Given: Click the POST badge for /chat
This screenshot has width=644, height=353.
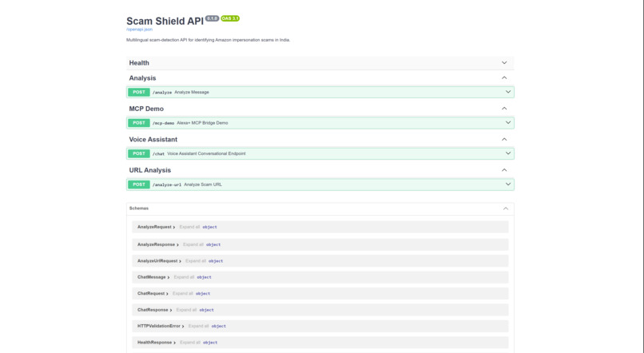Looking at the screenshot, I should click(139, 153).
